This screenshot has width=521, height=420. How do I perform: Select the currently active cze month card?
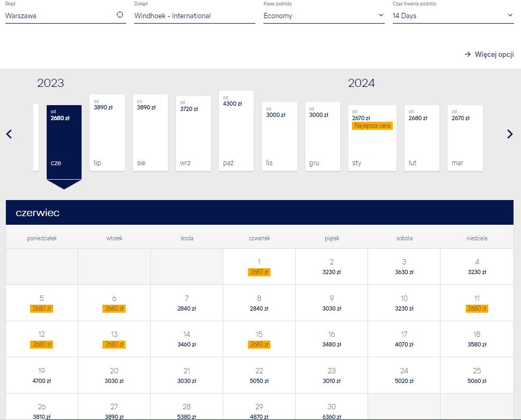(x=64, y=142)
